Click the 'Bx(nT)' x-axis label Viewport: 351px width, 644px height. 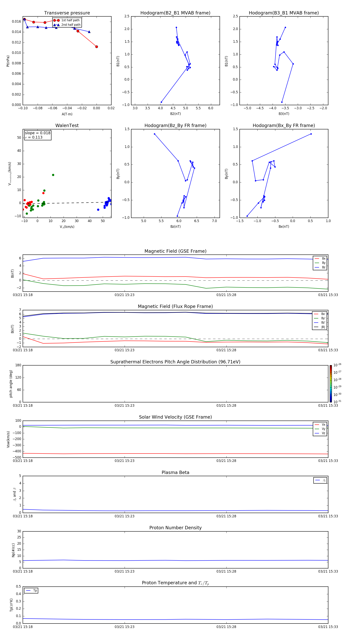[284, 227]
